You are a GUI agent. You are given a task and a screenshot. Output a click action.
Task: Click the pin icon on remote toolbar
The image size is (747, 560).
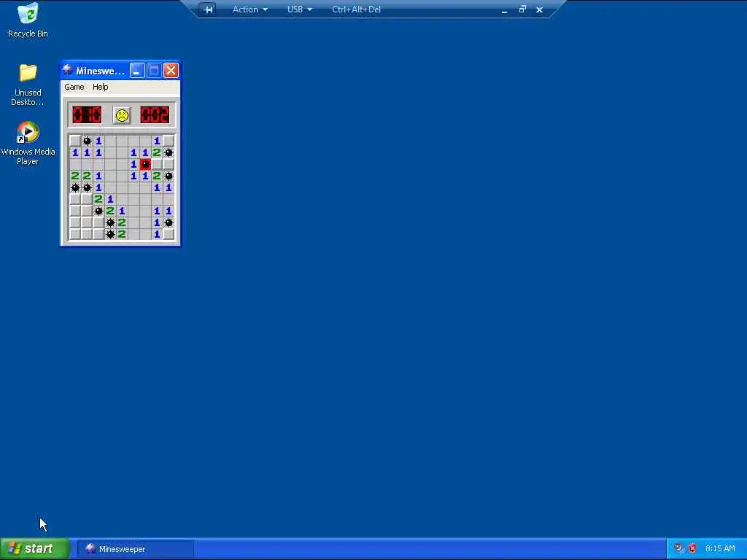coord(208,9)
